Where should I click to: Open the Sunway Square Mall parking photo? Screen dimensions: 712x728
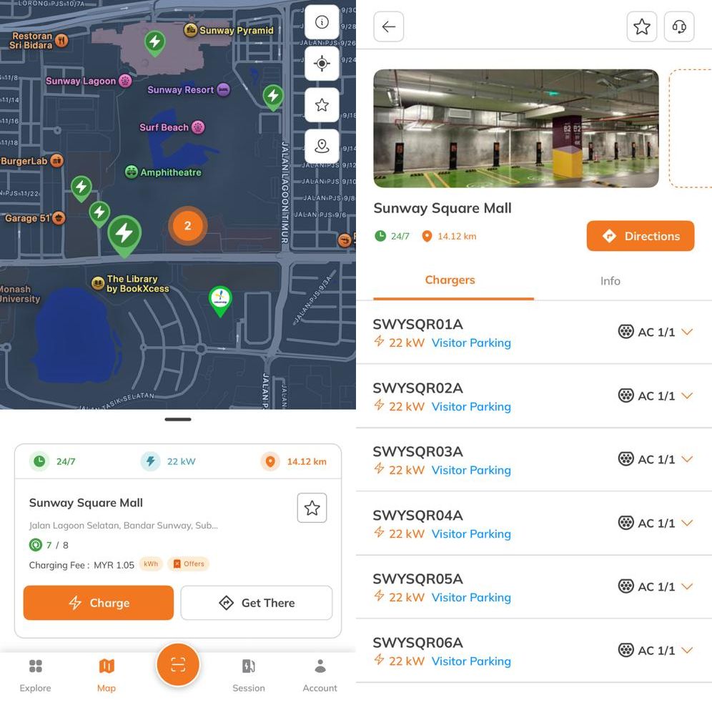[x=516, y=129]
